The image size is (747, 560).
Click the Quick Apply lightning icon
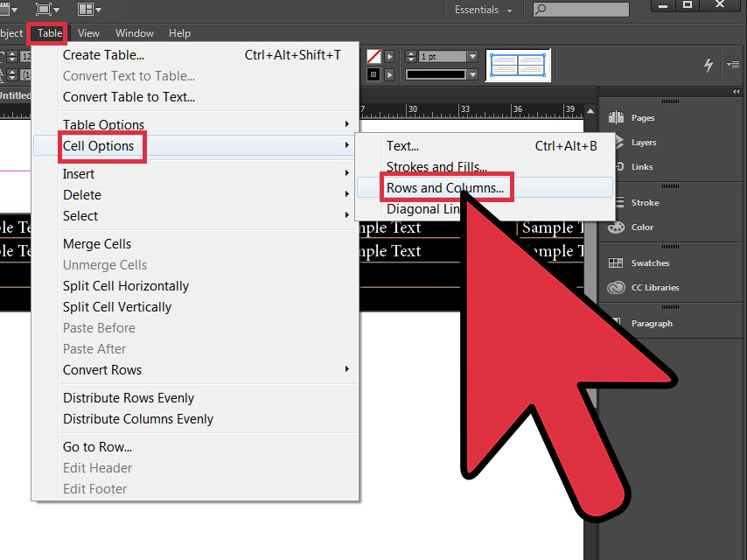point(709,65)
